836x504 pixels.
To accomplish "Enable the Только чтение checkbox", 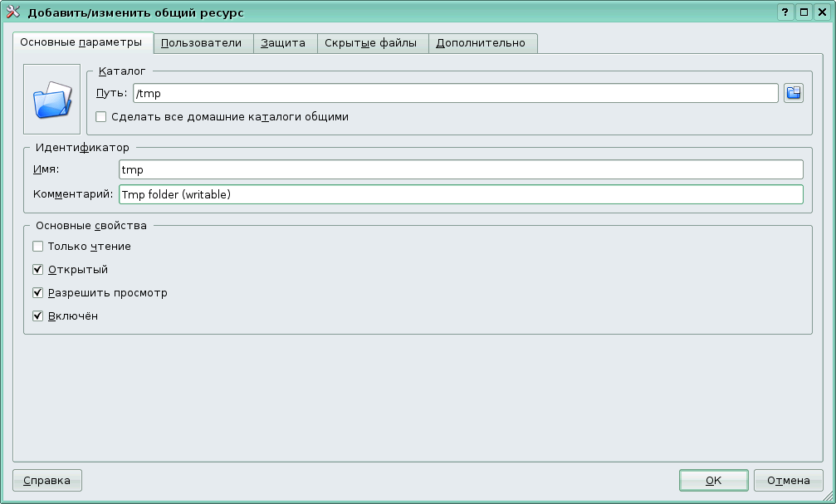I will 37,246.
